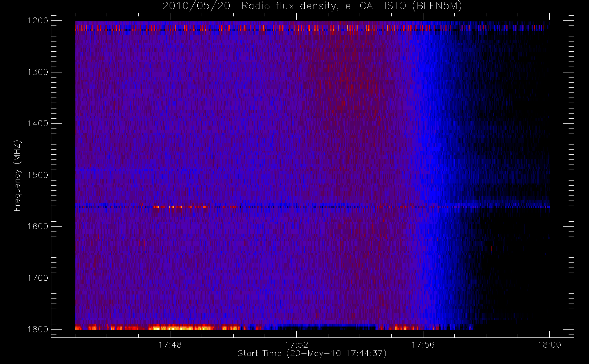This screenshot has width=589, height=364.
Task: Select the 1500 frequency tick label
Action: pyautogui.click(x=38, y=175)
